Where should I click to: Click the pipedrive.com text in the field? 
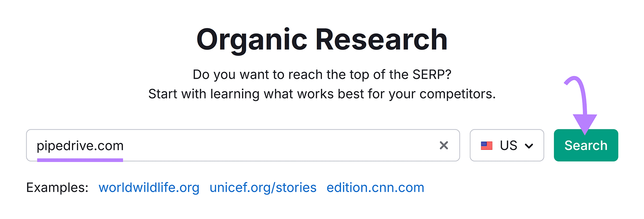(80, 145)
